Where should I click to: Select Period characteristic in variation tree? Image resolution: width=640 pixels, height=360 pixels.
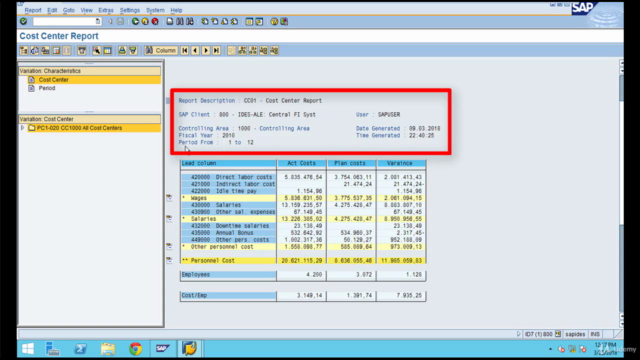[x=47, y=88]
